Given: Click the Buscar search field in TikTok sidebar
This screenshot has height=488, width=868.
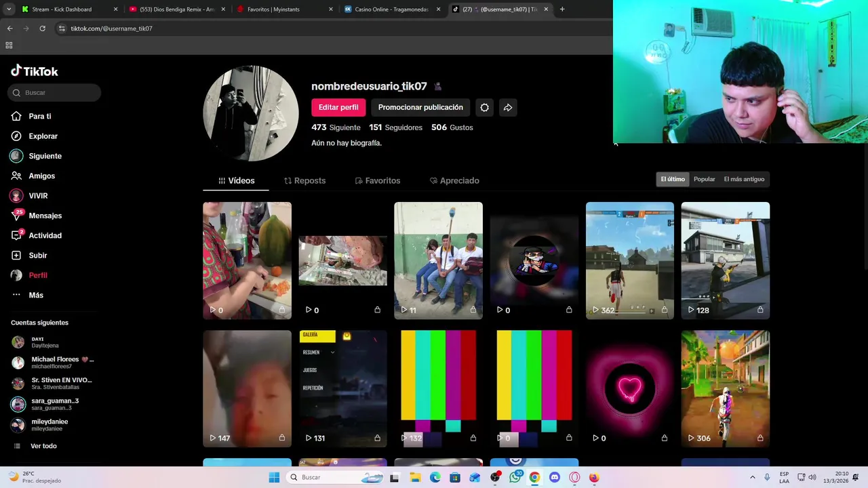Looking at the screenshot, I should 54,93.
